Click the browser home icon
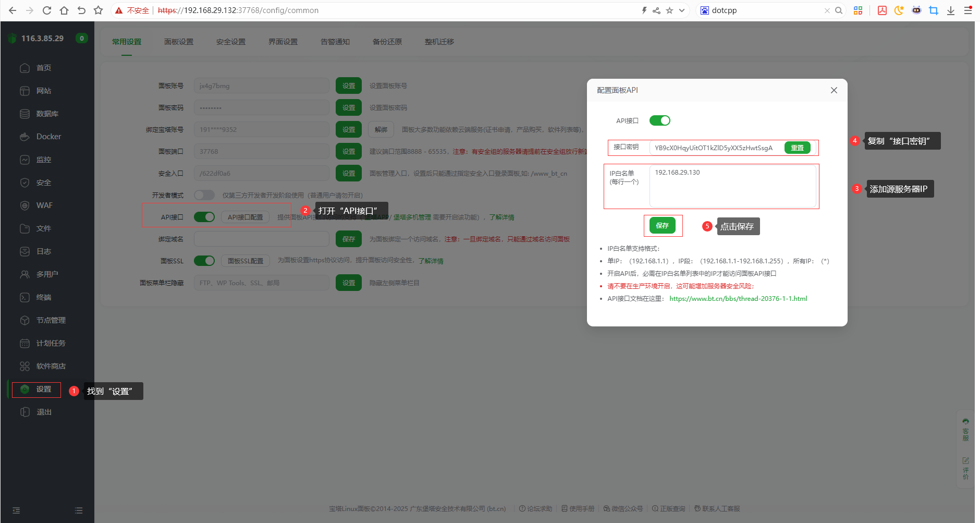This screenshot has width=980, height=523. (x=64, y=10)
